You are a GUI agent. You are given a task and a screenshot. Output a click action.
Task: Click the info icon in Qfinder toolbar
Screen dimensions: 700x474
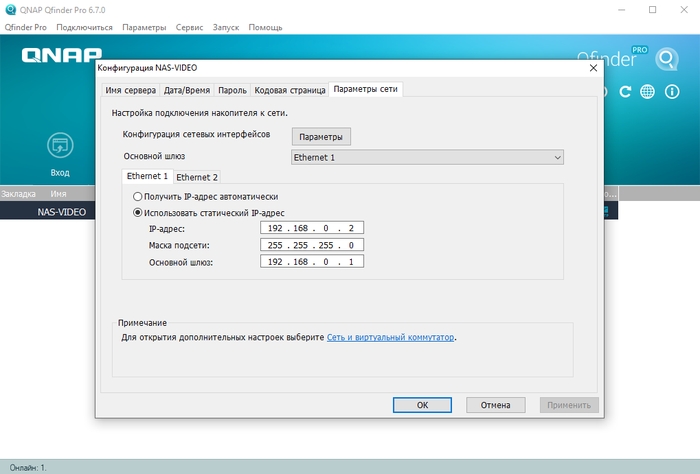[672, 92]
